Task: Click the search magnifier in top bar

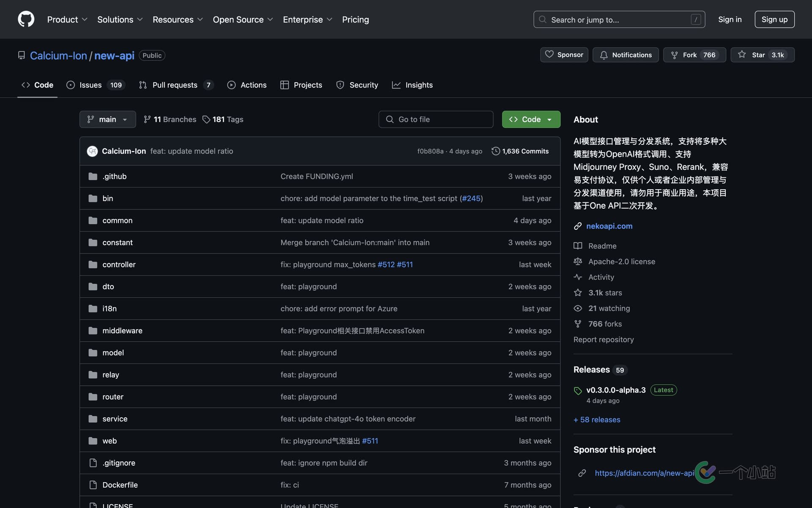Action: (x=543, y=19)
